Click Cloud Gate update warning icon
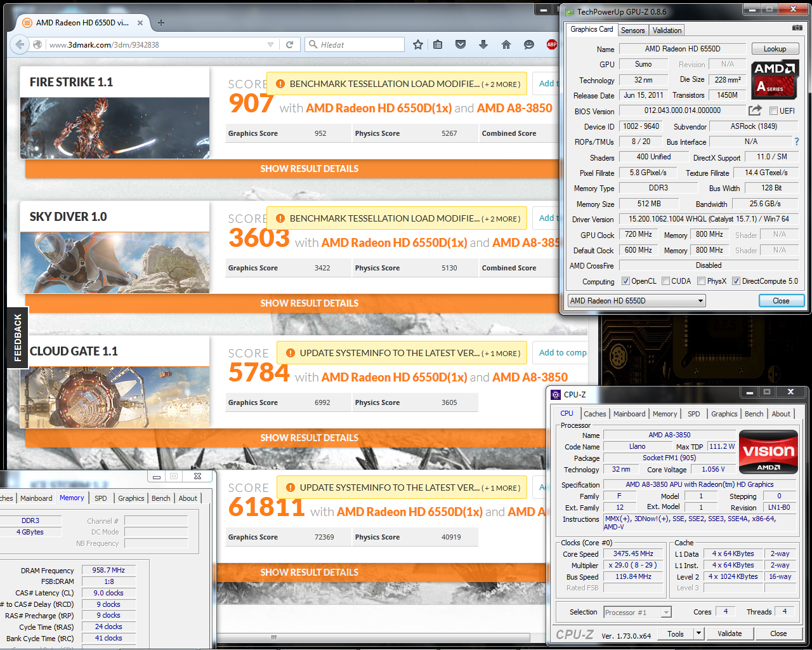Screen dimensions: 812x650 [x=290, y=353]
